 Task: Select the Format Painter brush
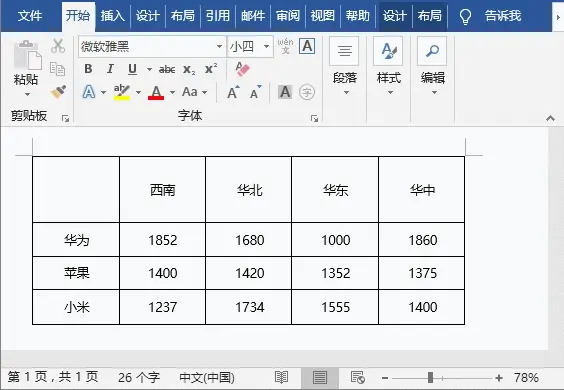click(x=58, y=92)
